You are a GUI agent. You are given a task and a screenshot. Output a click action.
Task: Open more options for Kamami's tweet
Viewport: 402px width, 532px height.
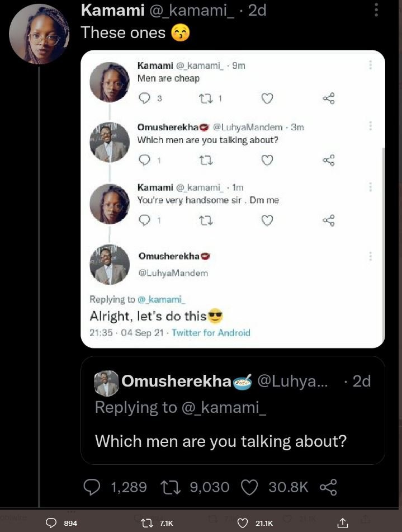376,10
